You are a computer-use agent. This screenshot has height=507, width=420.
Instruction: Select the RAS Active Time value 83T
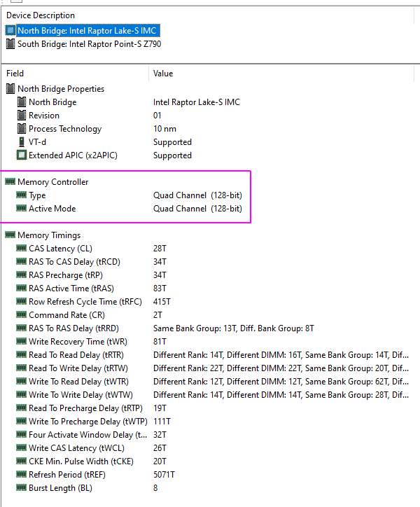pos(160,288)
